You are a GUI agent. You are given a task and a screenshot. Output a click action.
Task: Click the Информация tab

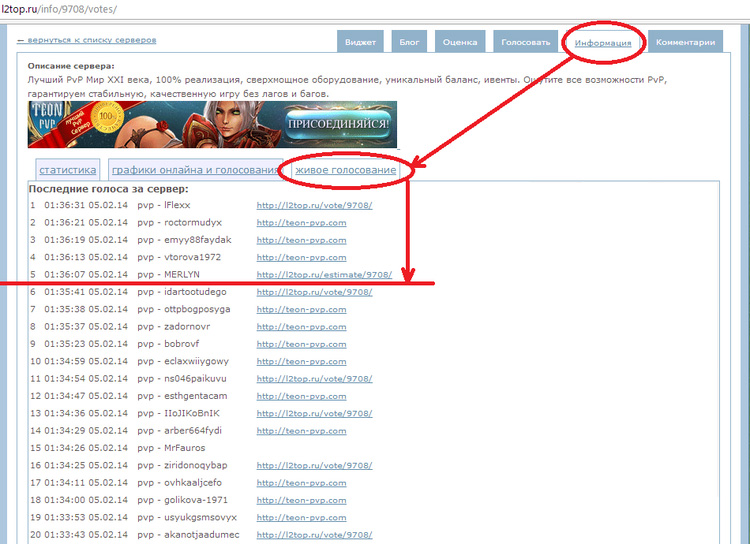tap(603, 43)
